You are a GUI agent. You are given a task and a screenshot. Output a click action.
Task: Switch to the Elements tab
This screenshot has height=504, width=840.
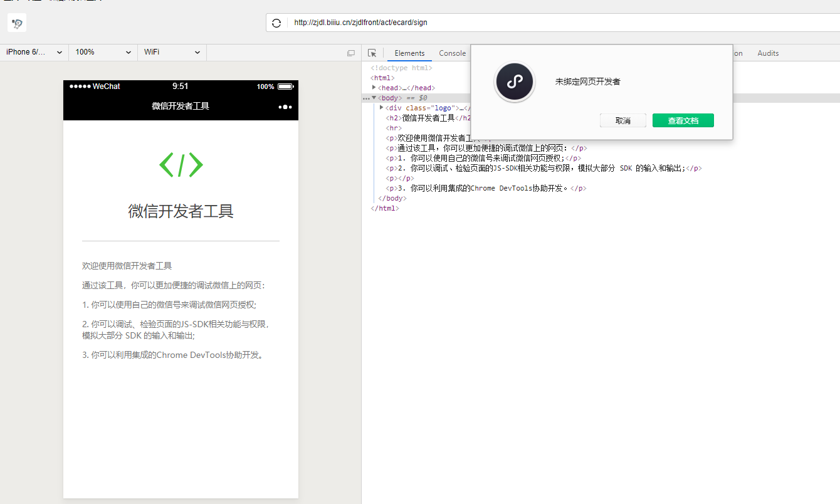pos(409,53)
